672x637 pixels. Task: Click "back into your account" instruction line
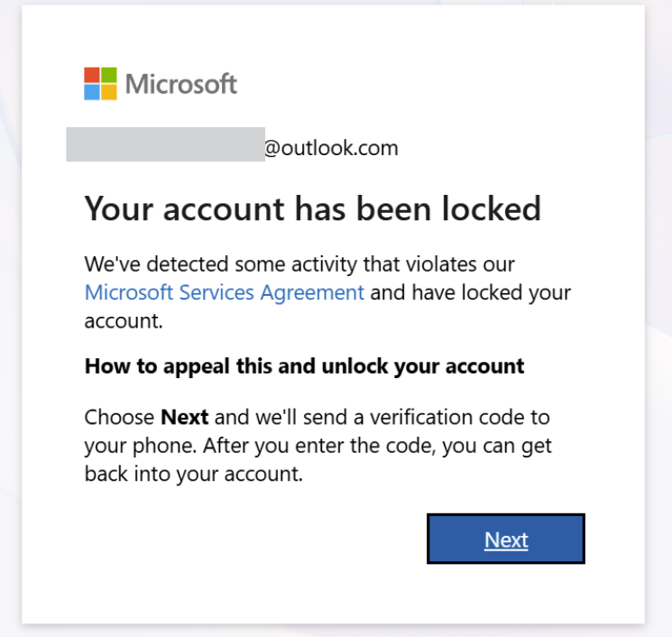click(x=193, y=475)
